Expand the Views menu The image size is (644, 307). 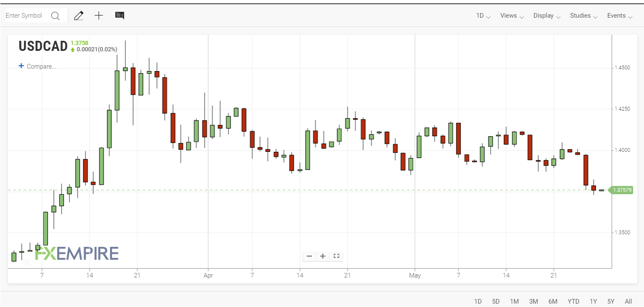tap(512, 16)
